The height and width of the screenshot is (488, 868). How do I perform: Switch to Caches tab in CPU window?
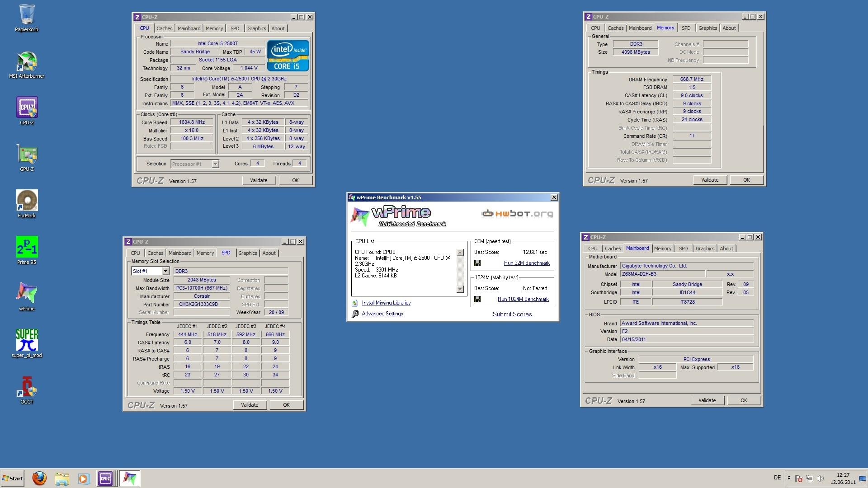[164, 28]
